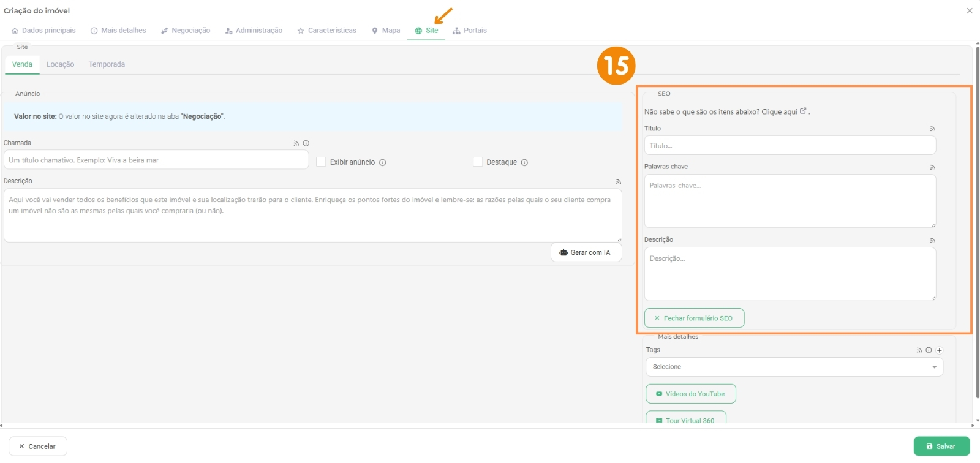
Task: Click the Gerar com IA button
Action: coord(586,252)
